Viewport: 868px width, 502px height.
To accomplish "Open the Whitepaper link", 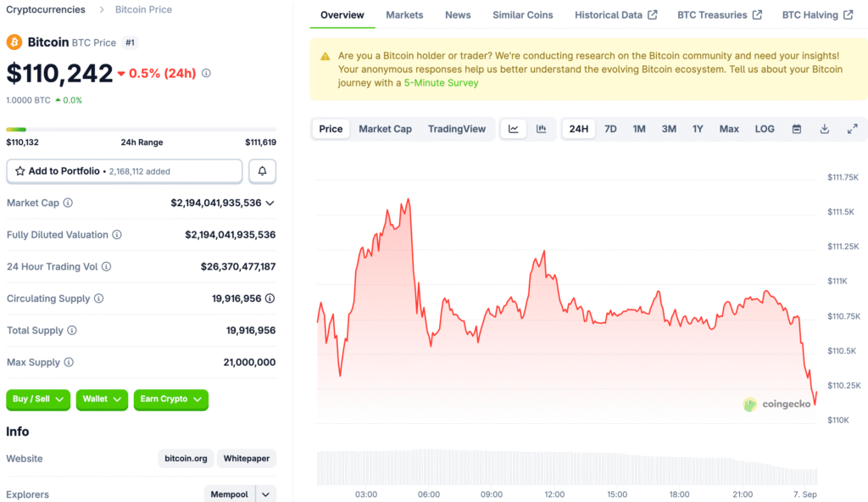I will [x=247, y=459].
